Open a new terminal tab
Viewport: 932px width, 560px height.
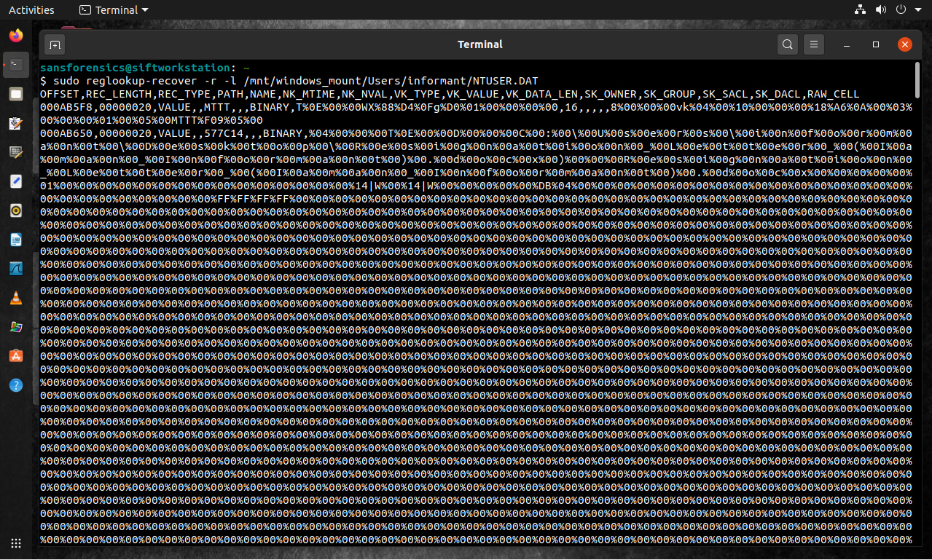tap(55, 44)
